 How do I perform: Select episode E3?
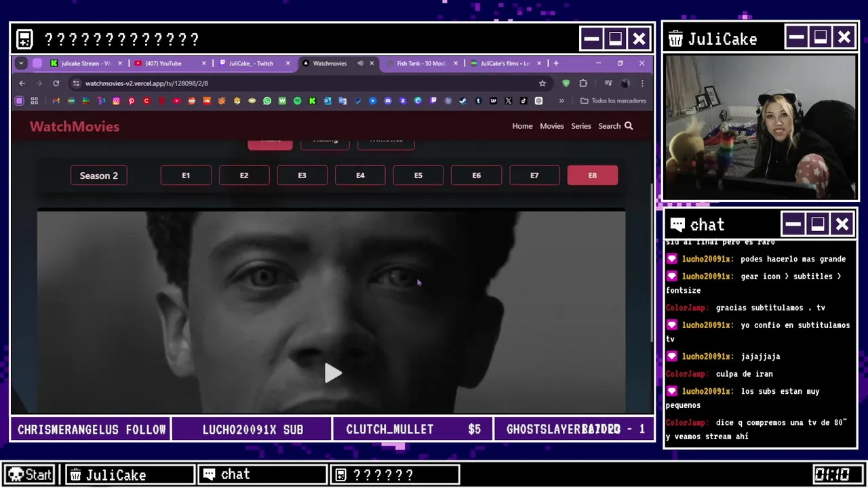[302, 176]
